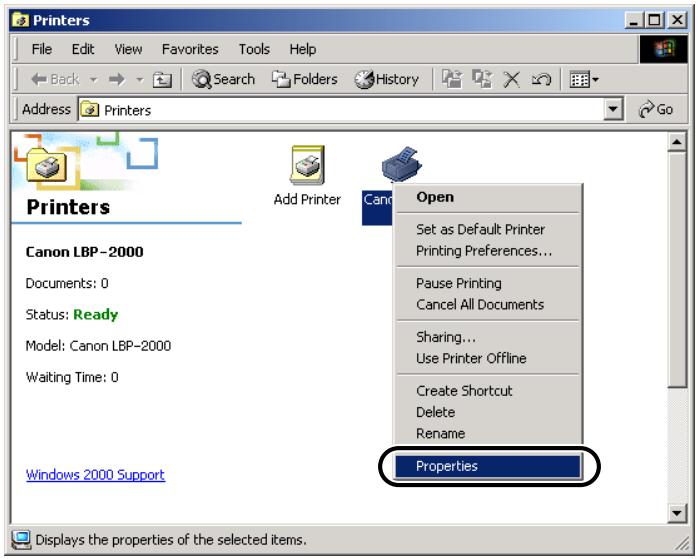
Task: Show the Folders pane
Action: [305, 80]
